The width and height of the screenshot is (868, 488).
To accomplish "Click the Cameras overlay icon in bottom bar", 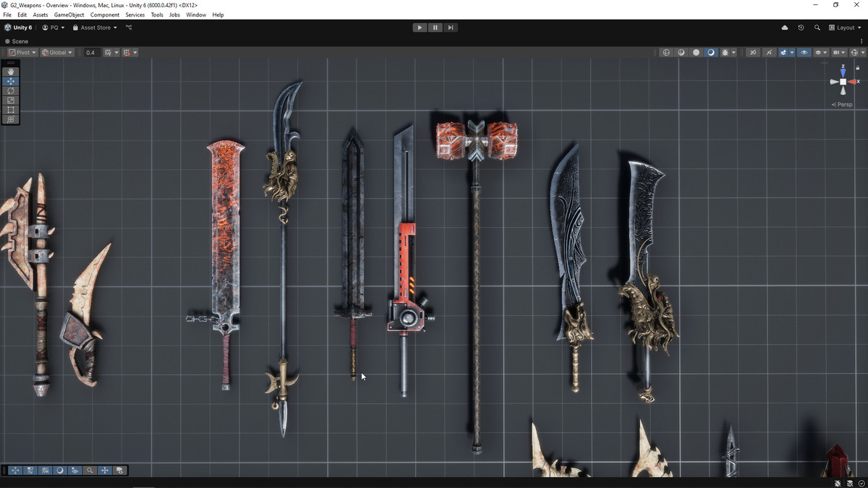I will [x=120, y=470].
